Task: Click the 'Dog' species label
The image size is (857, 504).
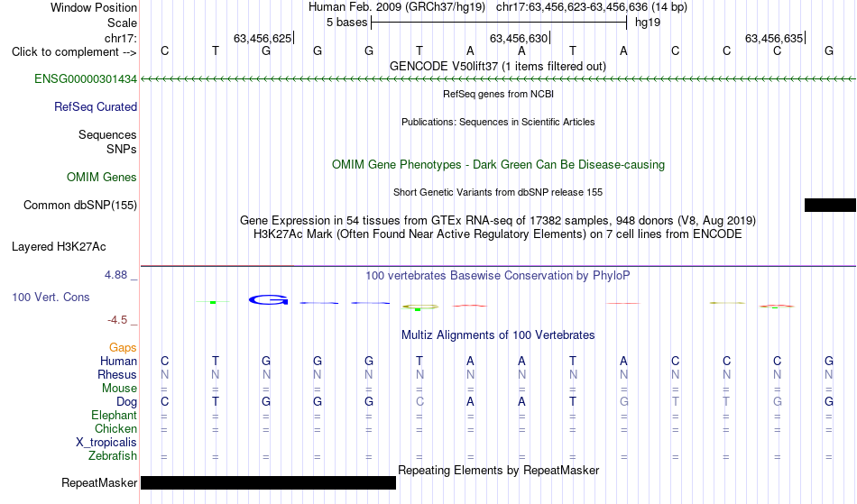Action: (x=126, y=402)
